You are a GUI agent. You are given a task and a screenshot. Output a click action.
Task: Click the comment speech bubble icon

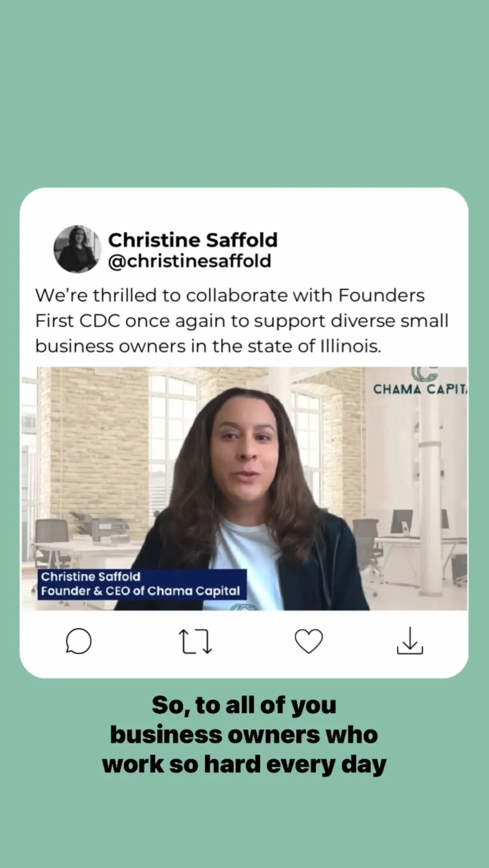pos(78,641)
